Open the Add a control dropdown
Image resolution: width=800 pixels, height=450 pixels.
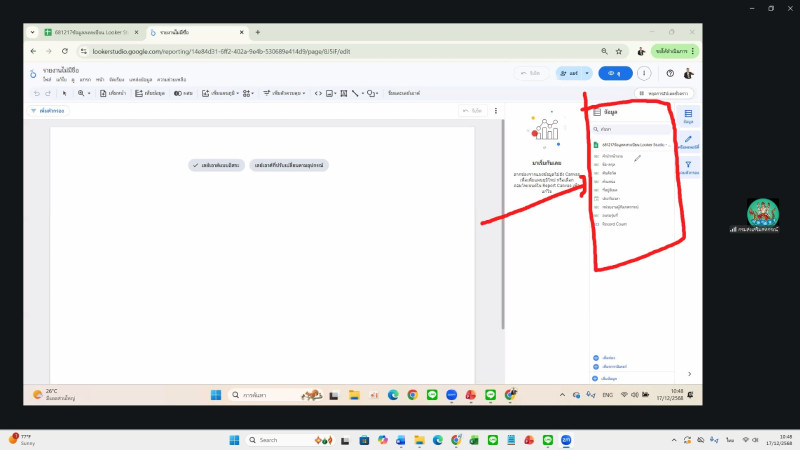click(x=281, y=93)
